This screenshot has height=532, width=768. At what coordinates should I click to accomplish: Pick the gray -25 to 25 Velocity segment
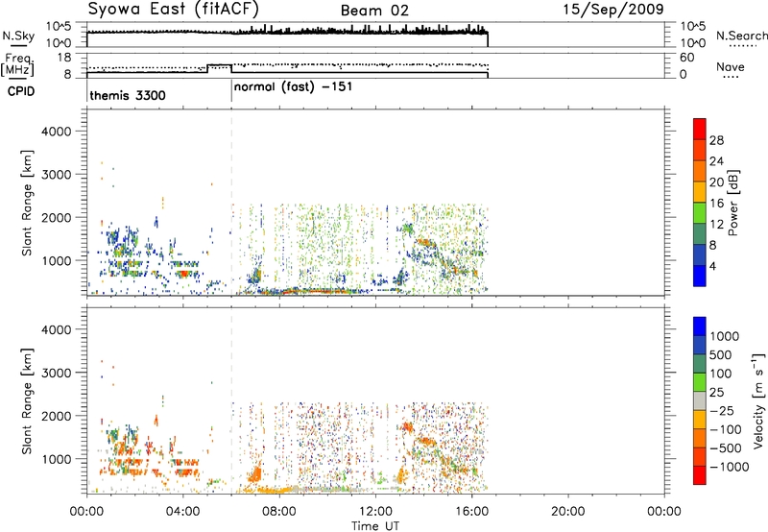[700, 400]
